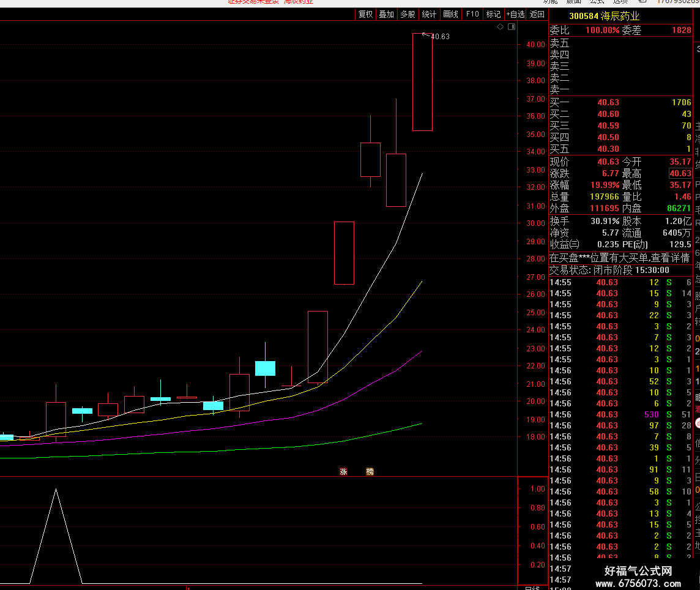Open the F10 company info page
This screenshot has width=700, height=590.
click(472, 14)
